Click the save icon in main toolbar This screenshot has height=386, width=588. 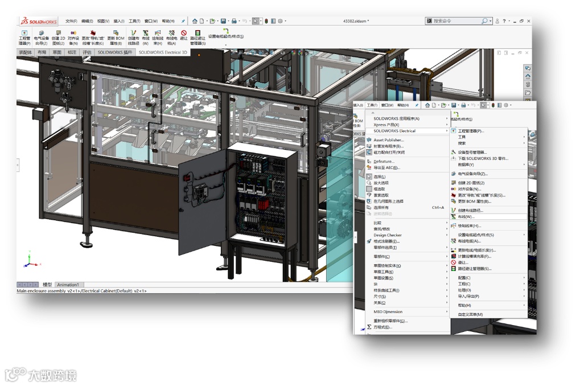pyautogui.click(x=223, y=21)
